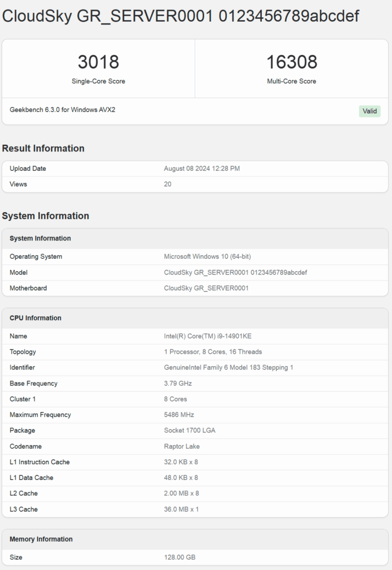The height and width of the screenshot is (570, 392).
Task: Click 'Microsoft Windows 10 (64-bit)' value
Action: 207,257
